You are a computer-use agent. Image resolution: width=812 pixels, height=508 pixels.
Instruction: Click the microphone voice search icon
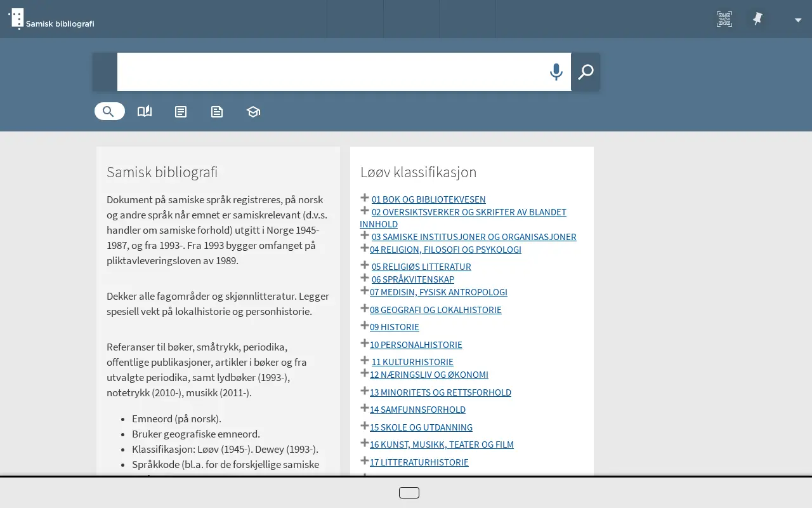(556, 72)
